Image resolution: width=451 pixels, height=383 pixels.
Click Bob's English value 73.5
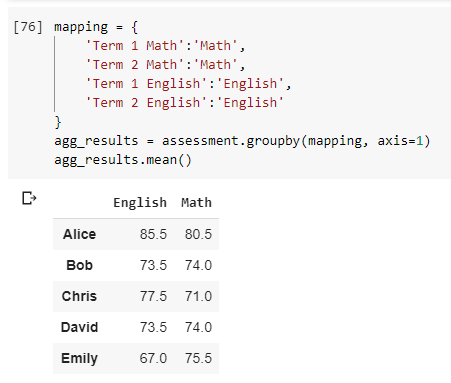pos(153,265)
